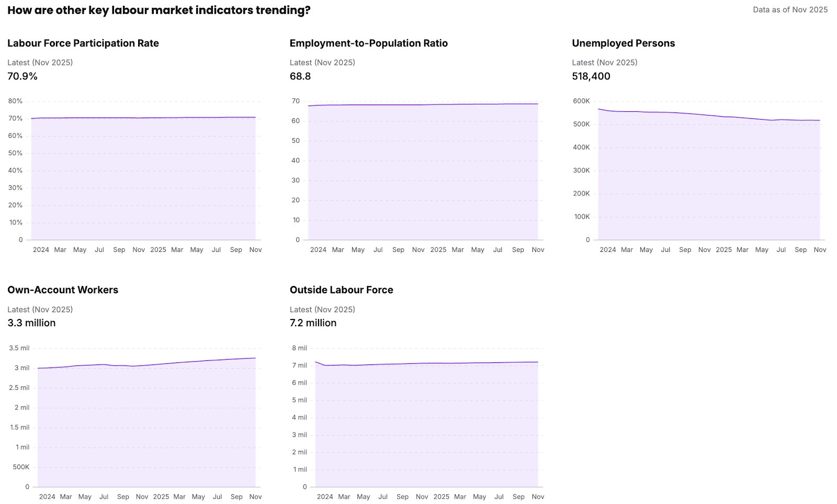The height and width of the screenshot is (504, 837).
Task: Click the Labour Force Participation Rate heading
Action: 83,43
